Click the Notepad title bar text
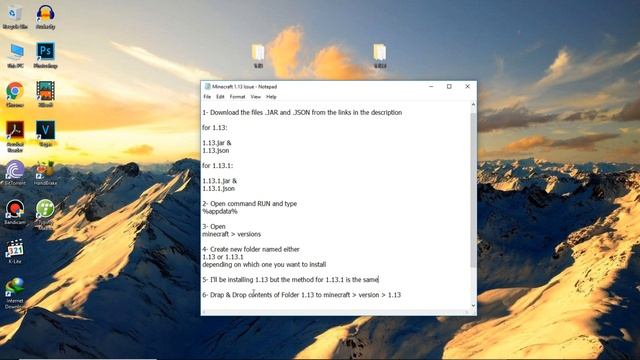640x360 pixels. click(x=244, y=87)
